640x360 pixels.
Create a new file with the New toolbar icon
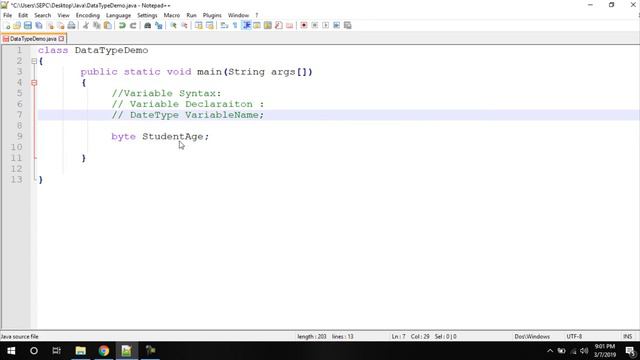click(x=7, y=25)
